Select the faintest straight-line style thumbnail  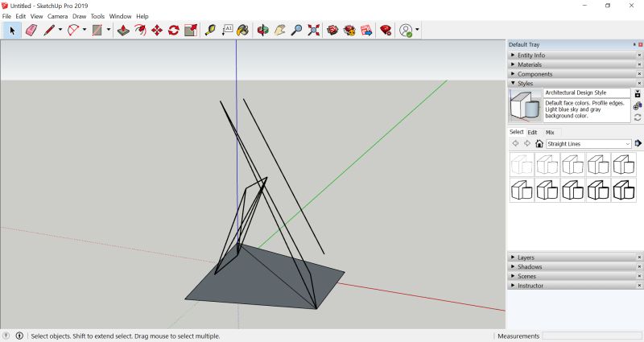tap(522, 164)
